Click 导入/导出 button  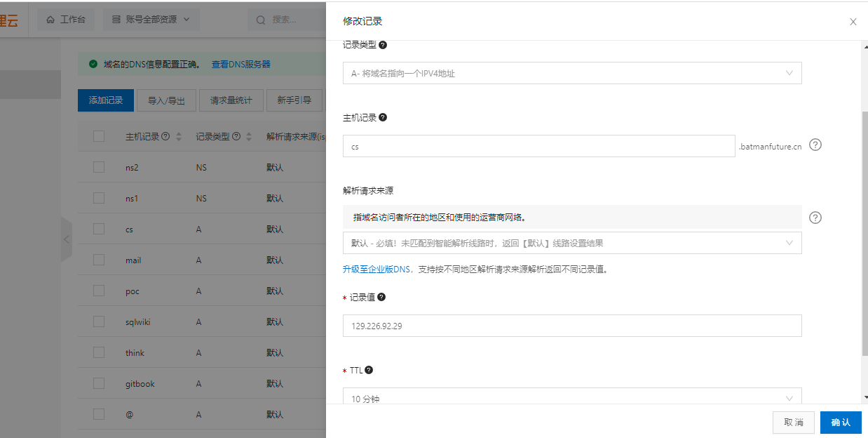tap(167, 100)
